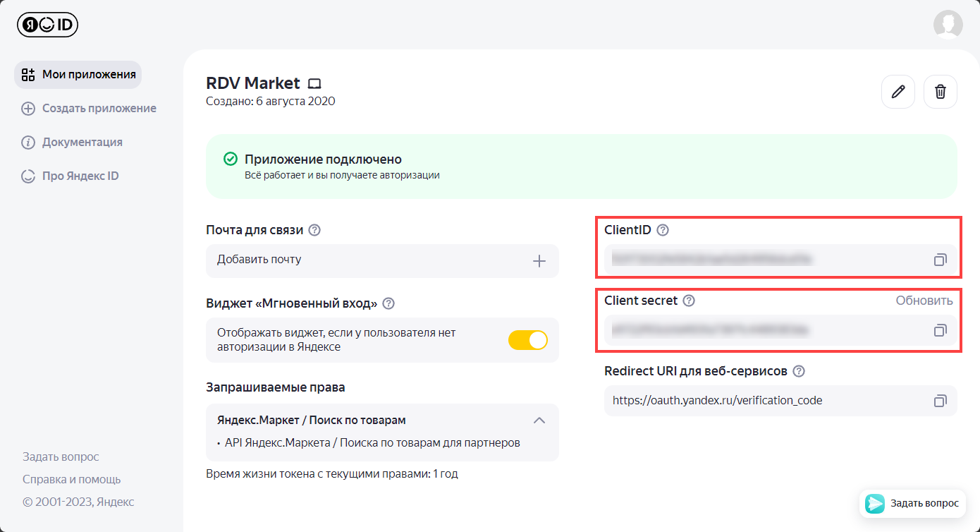Click the API Яндекс.Маркета permission line
Screen dimensions: 980x532
point(372,443)
